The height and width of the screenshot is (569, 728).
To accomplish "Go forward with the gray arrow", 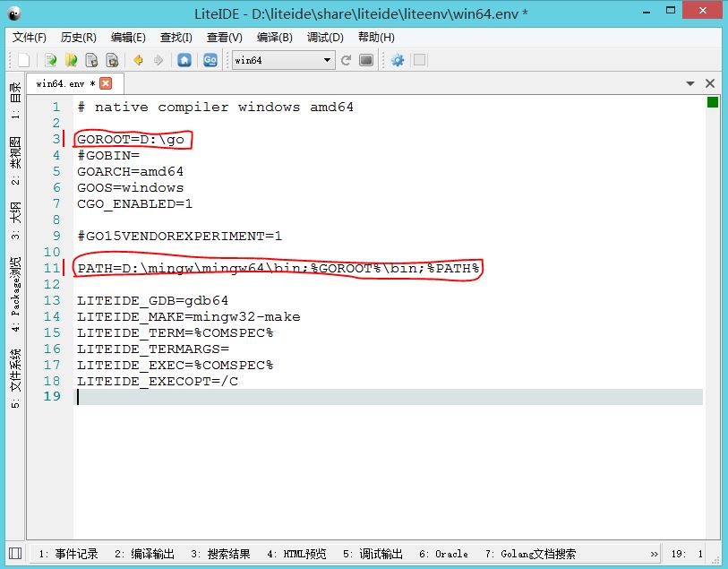I will [x=158, y=60].
